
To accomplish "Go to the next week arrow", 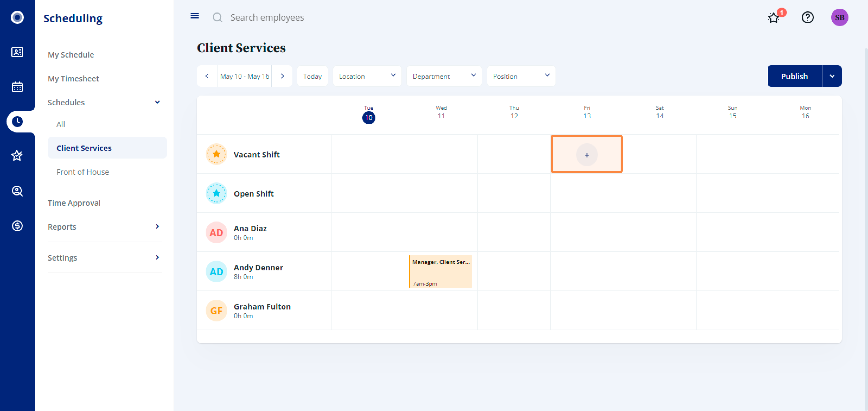I will click(282, 76).
